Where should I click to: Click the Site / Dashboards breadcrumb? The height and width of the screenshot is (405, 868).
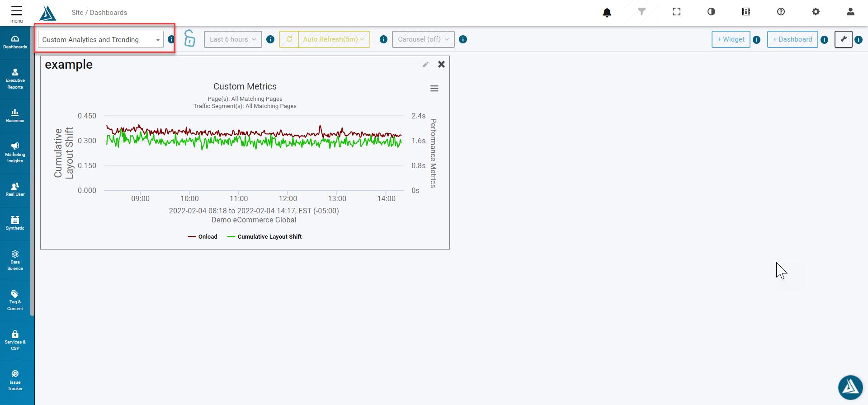99,13
